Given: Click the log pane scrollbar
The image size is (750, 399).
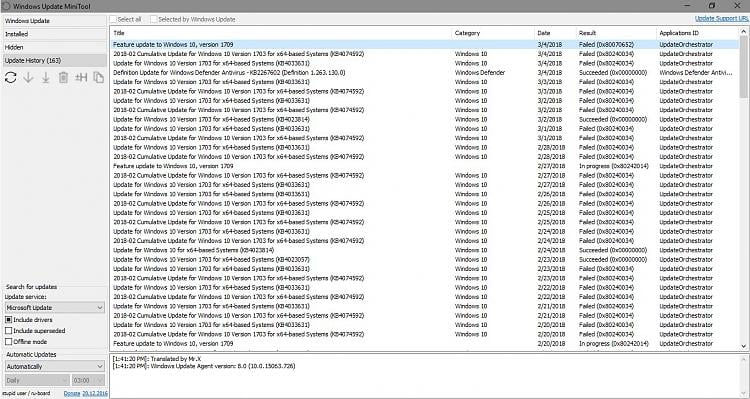Looking at the screenshot, I should [744, 375].
